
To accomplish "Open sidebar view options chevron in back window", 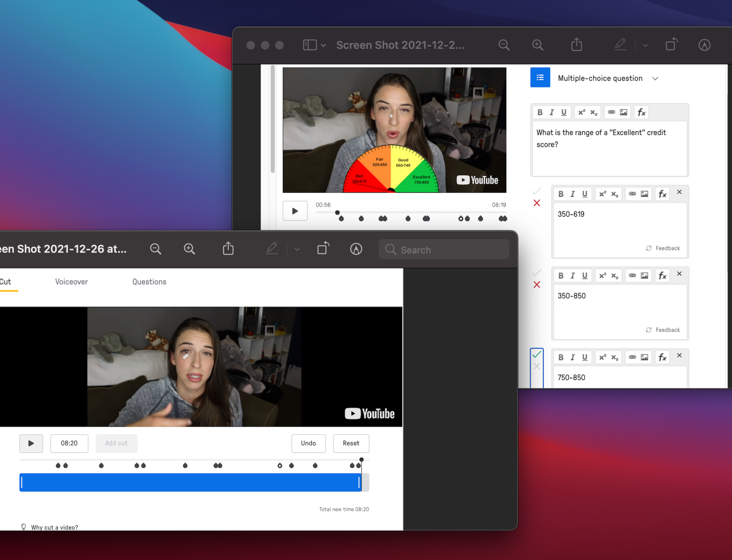I will tap(323, 46).
